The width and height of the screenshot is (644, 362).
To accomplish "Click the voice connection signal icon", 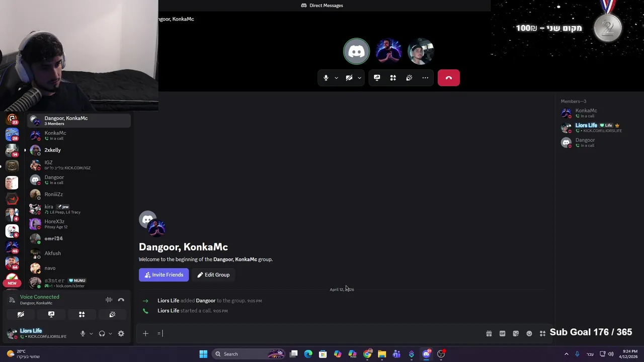I will point(12,300).
